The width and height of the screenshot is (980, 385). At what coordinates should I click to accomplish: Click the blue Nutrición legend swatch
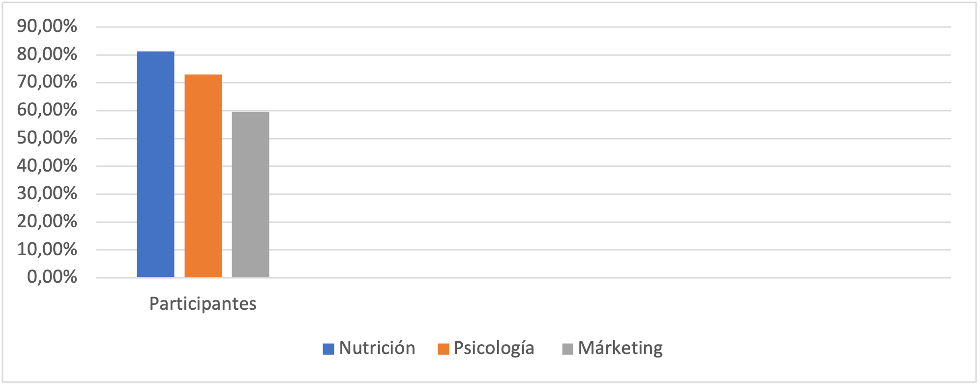[x=328, y=349]
